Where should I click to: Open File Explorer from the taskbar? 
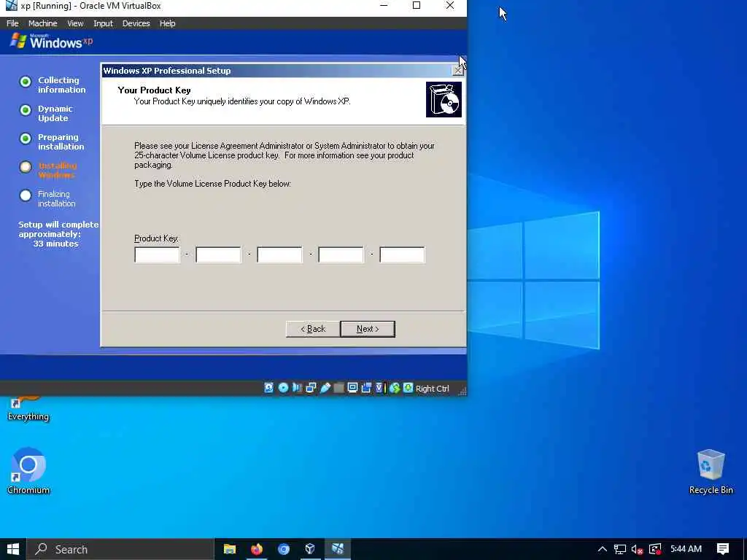tap(230, 549)
